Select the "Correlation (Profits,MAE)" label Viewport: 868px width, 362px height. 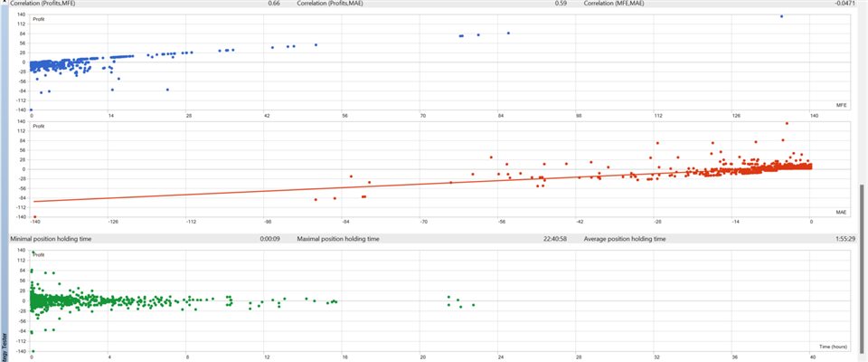329,4
